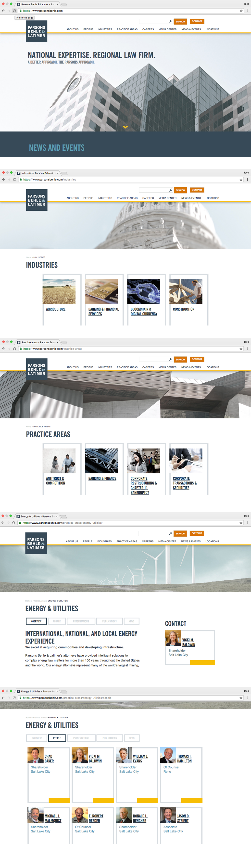Close the tab in the energy-utilities/people window

point(57,691)
